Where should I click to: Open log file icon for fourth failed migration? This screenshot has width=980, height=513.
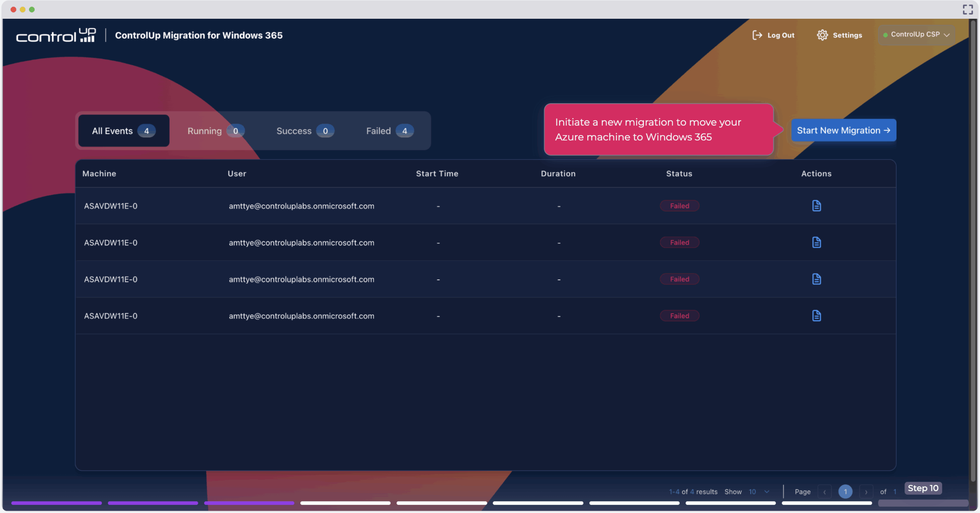pyautogui.click(x=816, y=316)
